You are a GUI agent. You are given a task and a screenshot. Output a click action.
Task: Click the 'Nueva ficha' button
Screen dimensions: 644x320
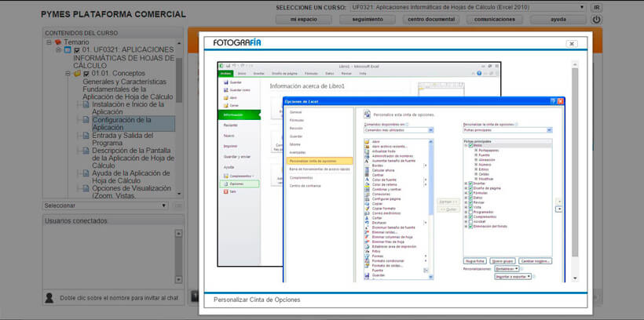click(x=475, y=261)
